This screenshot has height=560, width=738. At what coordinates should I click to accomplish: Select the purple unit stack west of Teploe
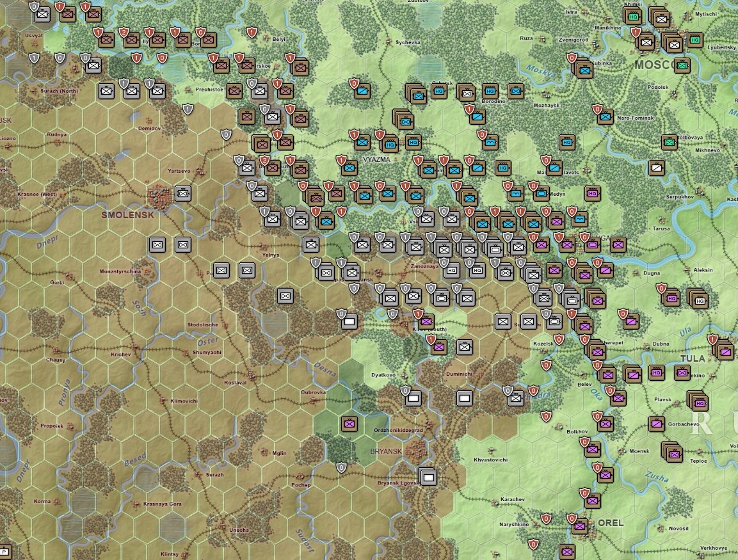(x=673, y=452)
